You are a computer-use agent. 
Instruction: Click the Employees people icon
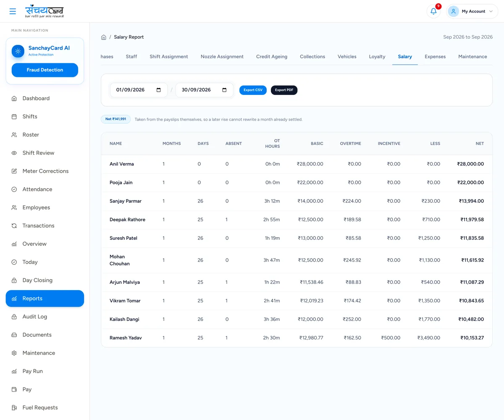tap(14, 207)
